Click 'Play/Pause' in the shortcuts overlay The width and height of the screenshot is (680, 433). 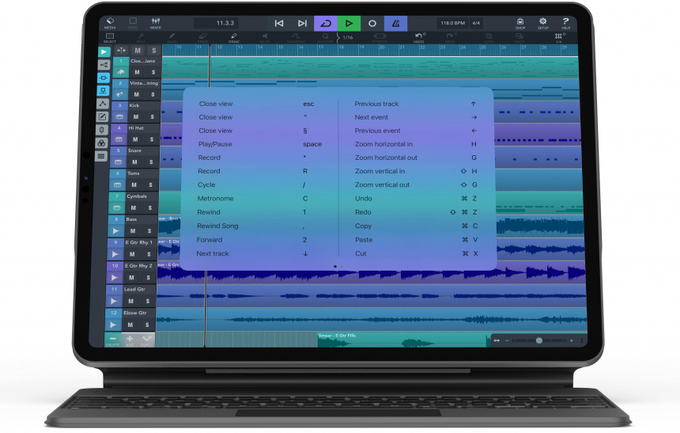tap(215, 144)
